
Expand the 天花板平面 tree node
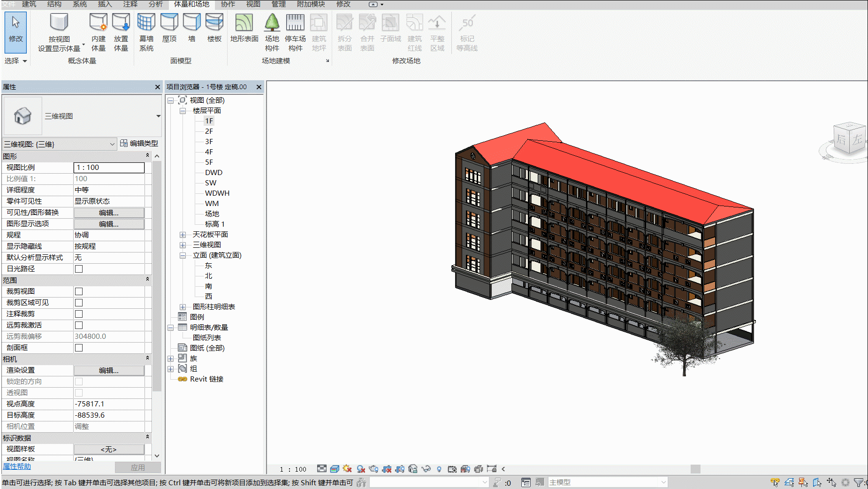pyautogui.click(x=183, y=235)
